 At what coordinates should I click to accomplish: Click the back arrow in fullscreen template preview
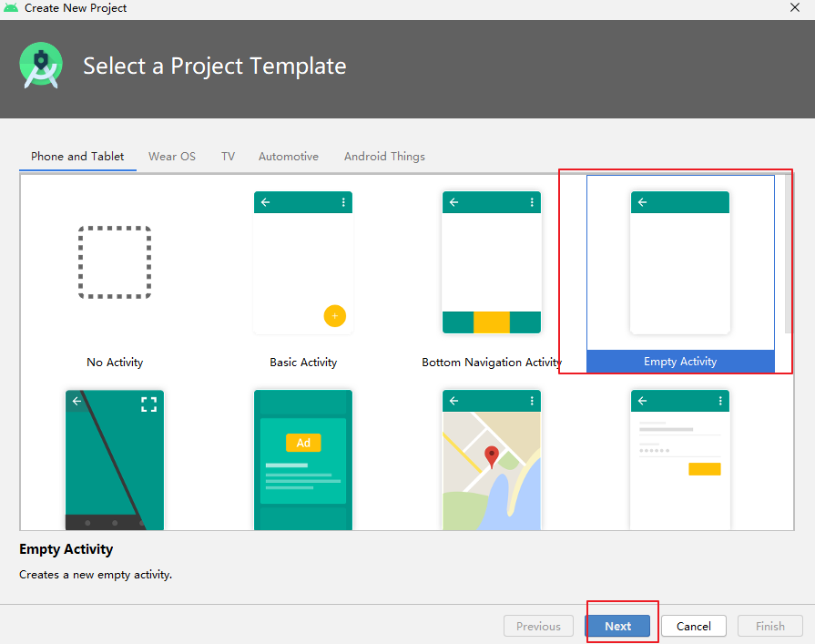point(76,401)
